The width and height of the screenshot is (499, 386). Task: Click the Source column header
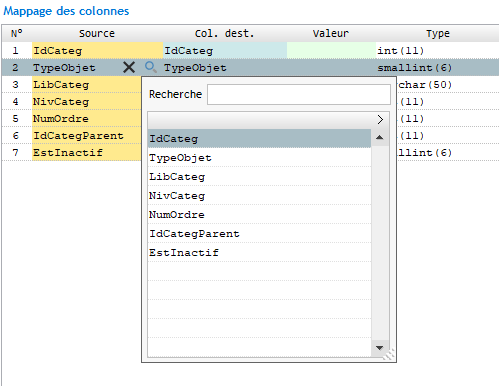pos(97,33)
